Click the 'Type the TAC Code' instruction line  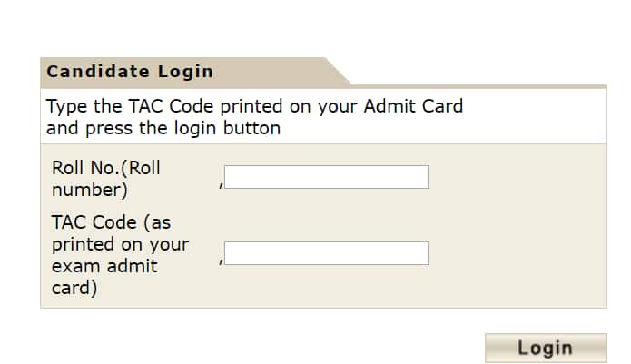coord(254,106)
